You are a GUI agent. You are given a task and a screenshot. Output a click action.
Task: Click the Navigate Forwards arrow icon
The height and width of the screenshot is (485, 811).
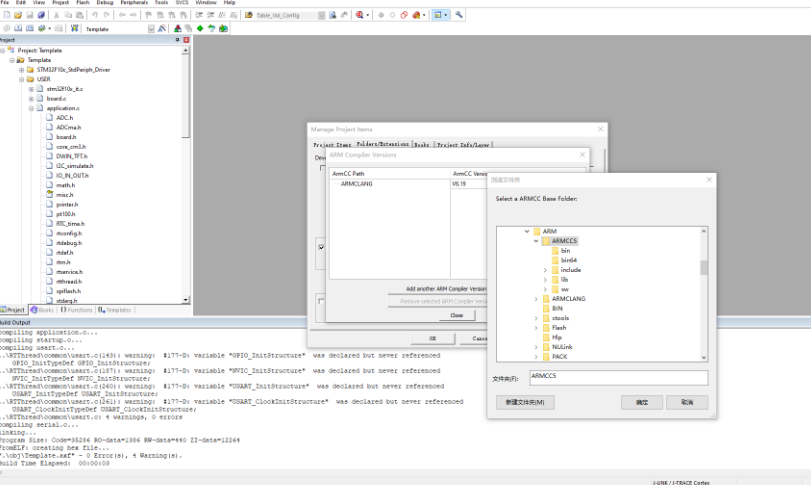tap(133, 15)
